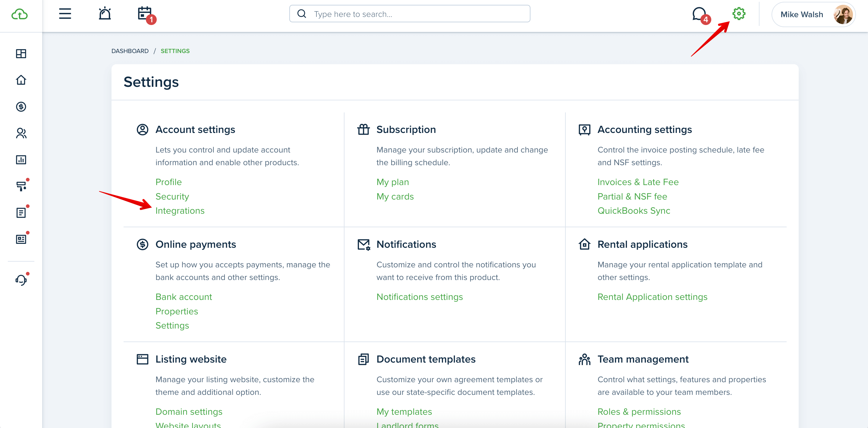The height and width of the screenshot is (428, 868).
Task: Open Invoices & Late Fee link
Action: tap(638, 182)
